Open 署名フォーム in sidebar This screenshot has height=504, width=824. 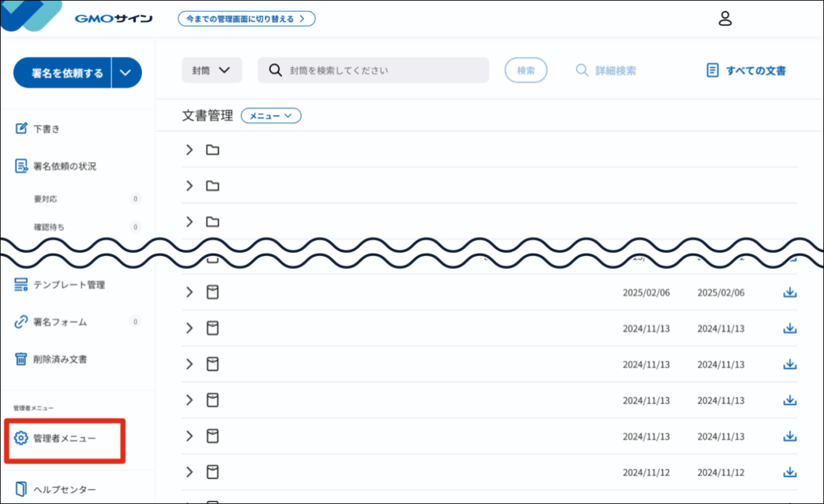[59, 322]
